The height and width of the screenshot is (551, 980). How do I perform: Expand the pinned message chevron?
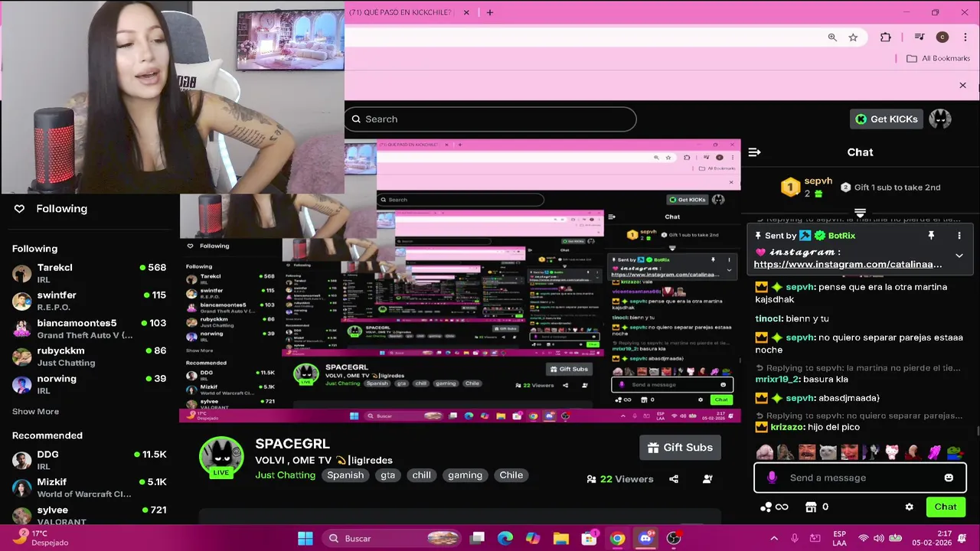[959, 256]
